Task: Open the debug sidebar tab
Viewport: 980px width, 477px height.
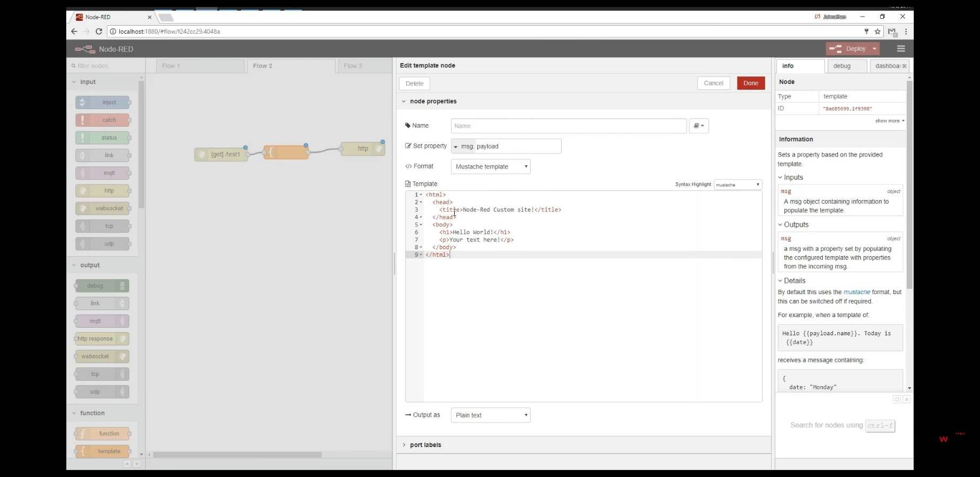Action: [x=846, y=66]
